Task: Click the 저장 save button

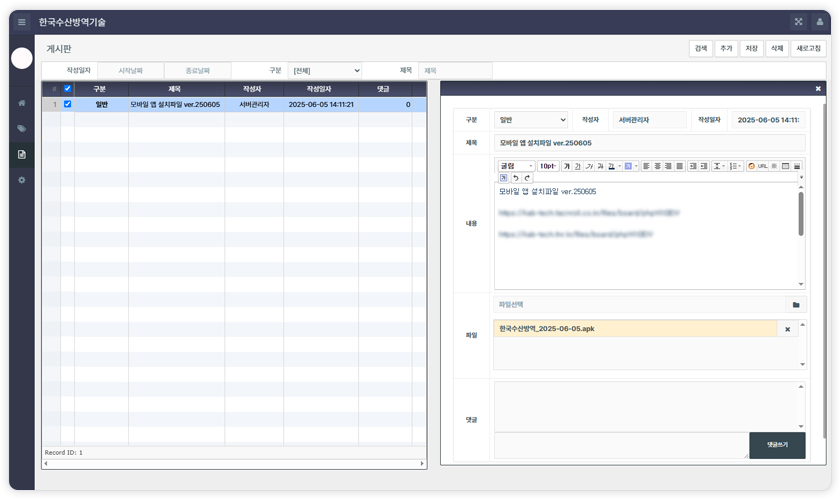Action: pos(752,48)
